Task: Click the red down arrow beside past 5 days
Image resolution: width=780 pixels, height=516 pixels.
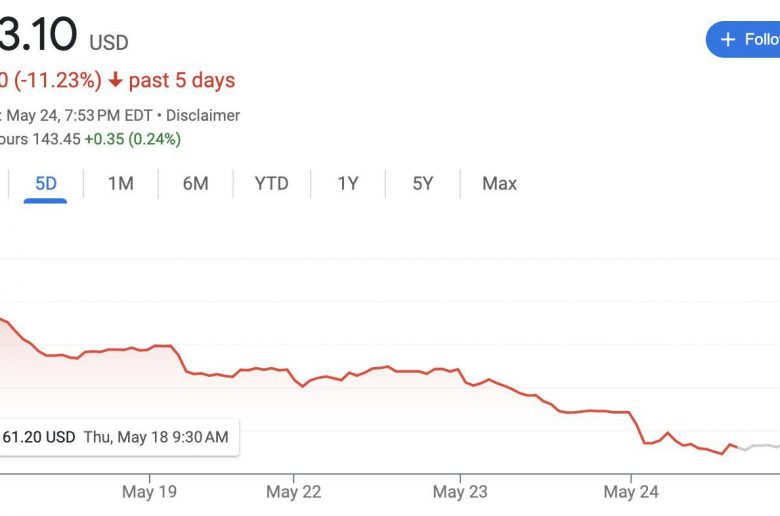Action: click(x=116, y=80)
